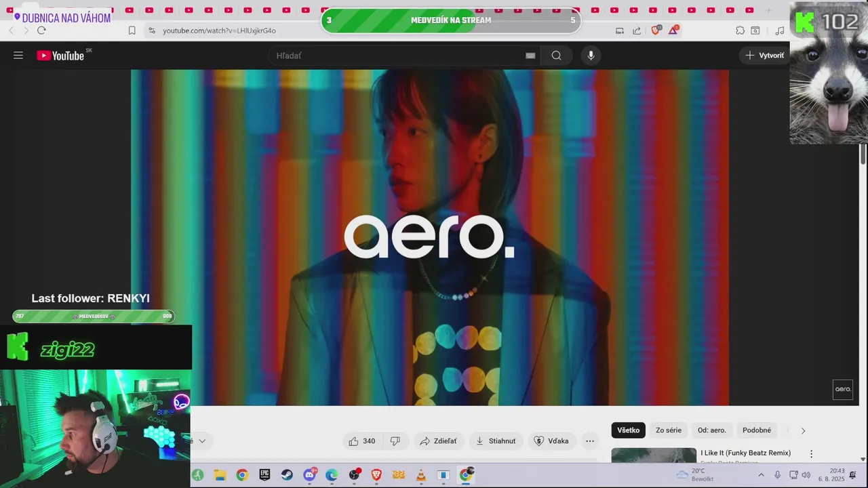The height and width of the screenshot is (488, 868).
Task: Go forward with browser forward arrow
Action: click(26, 30)
